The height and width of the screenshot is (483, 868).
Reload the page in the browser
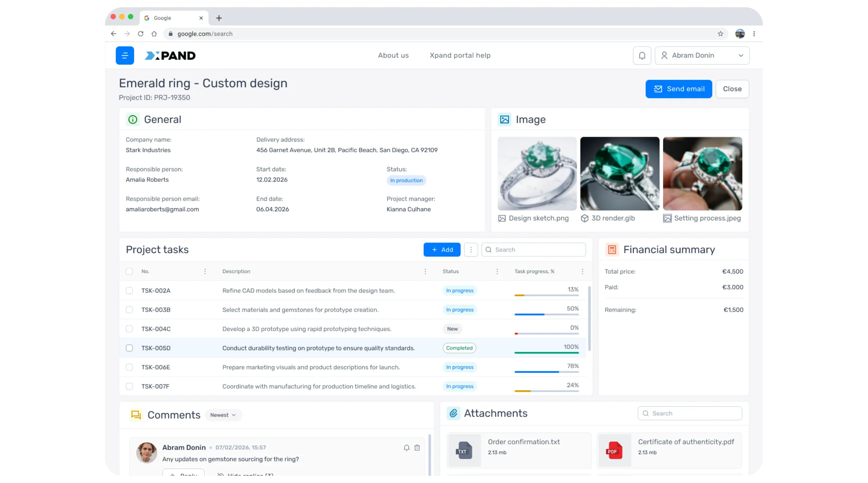coord(141,34)
